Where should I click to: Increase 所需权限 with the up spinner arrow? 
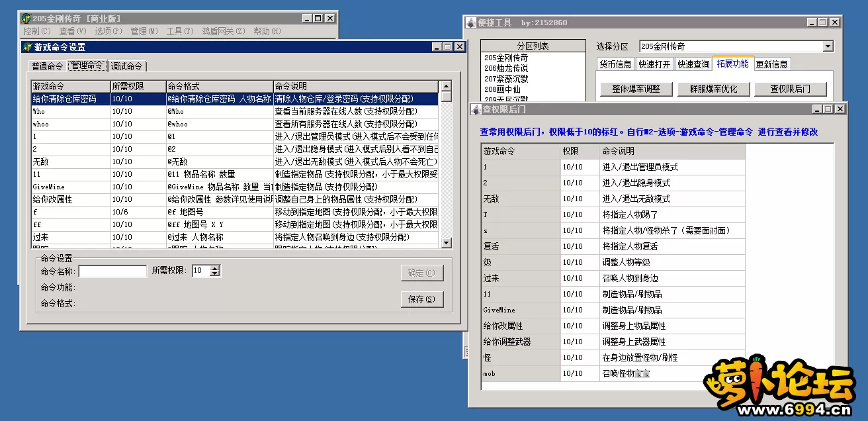coord(215,268)
